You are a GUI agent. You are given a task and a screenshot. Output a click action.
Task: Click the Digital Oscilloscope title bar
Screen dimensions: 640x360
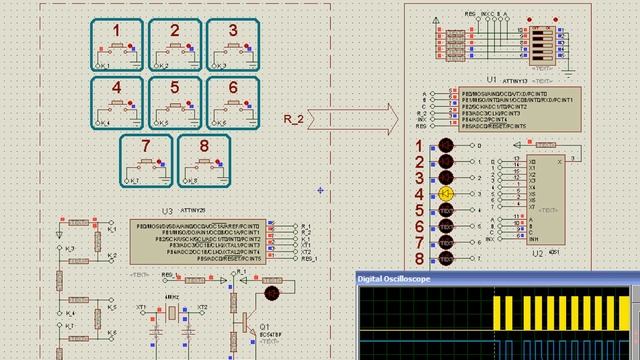click(x=498, y=279)
